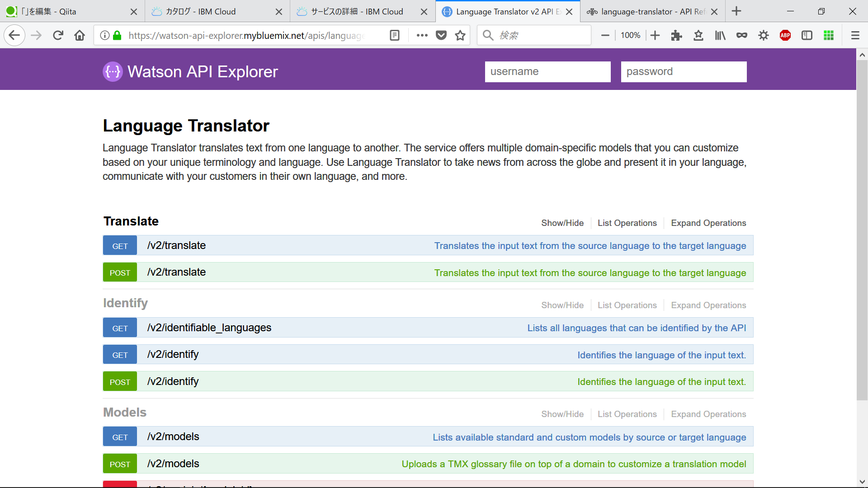This screenshot has width=868, height=488.
Task: Toggle Show/Hide for the Translate section
Action: 562,223
